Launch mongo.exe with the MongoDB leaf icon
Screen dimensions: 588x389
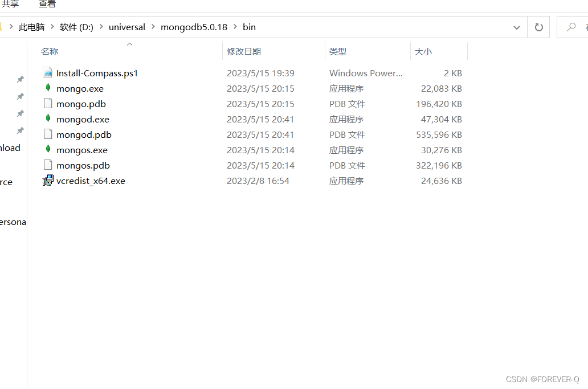[80, 88]
